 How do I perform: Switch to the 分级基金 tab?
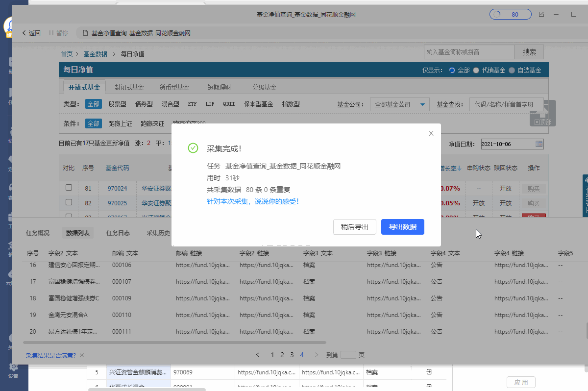pos(264,87)
